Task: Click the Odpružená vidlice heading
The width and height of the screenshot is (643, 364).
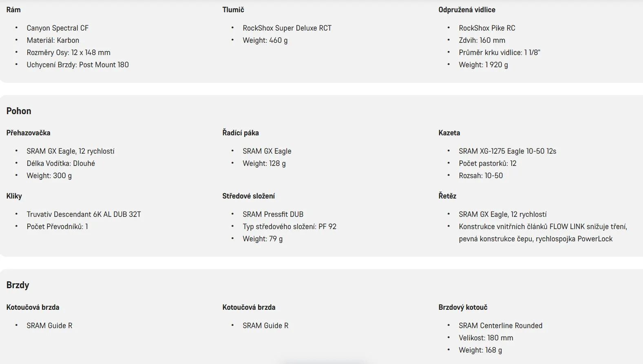Action: pos(467,10)
